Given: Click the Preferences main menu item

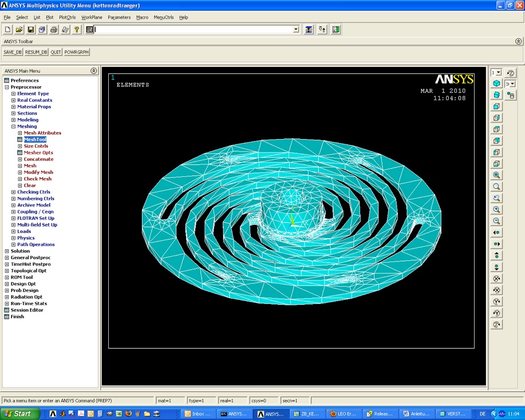Looking at the screenshot, I should [x=25, y=81].
